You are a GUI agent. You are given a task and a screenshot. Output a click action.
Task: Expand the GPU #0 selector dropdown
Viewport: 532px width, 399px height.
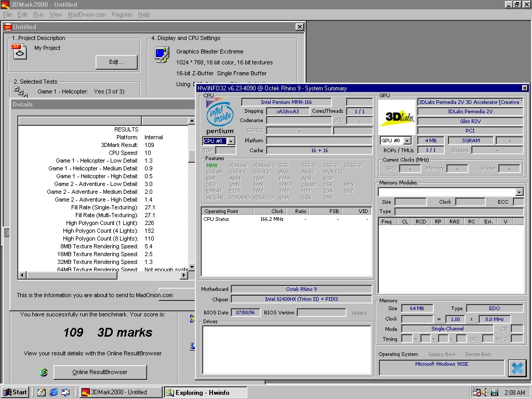[407, 140]
